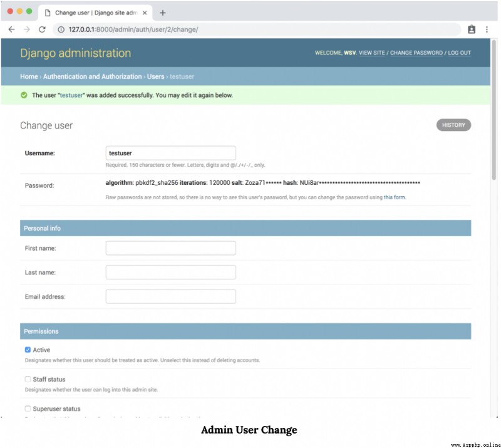The height and width of the screenshot is (448, 501).
Task: Open the Chrome three-dot menu
Action: click(x=487, y=29)
